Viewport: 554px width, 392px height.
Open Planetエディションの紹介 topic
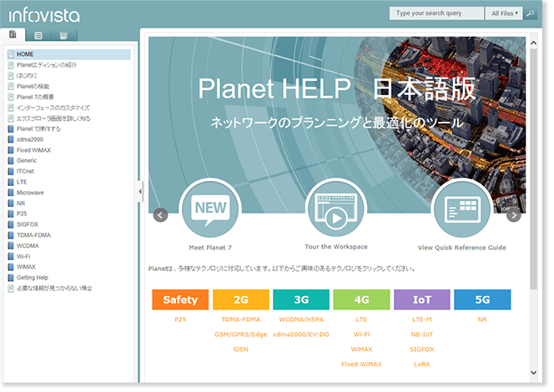coord(47,65)
